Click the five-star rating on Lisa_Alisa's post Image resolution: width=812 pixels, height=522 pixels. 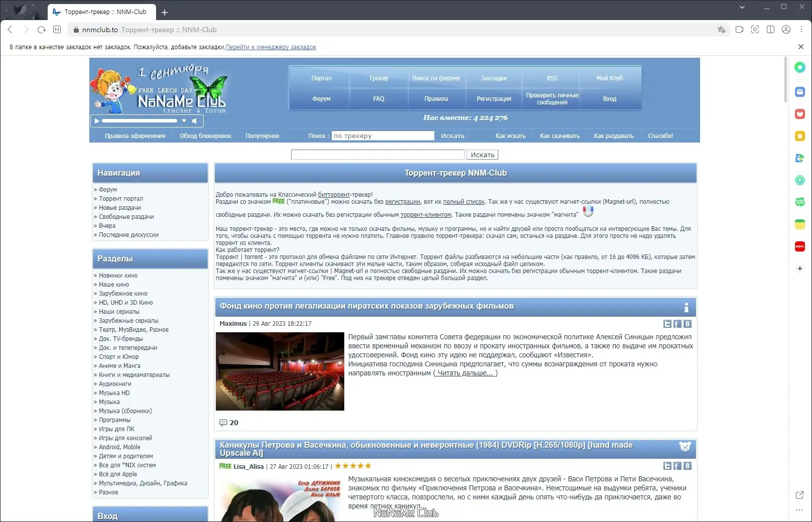pos(353,466)
